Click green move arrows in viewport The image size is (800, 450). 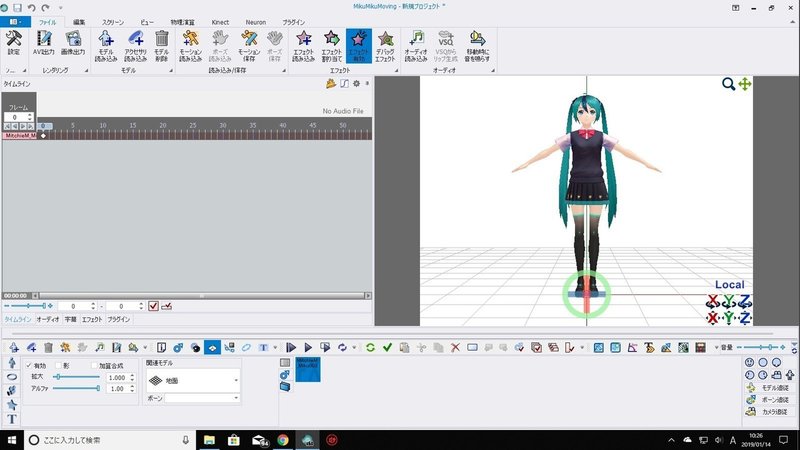pos(744,84)
